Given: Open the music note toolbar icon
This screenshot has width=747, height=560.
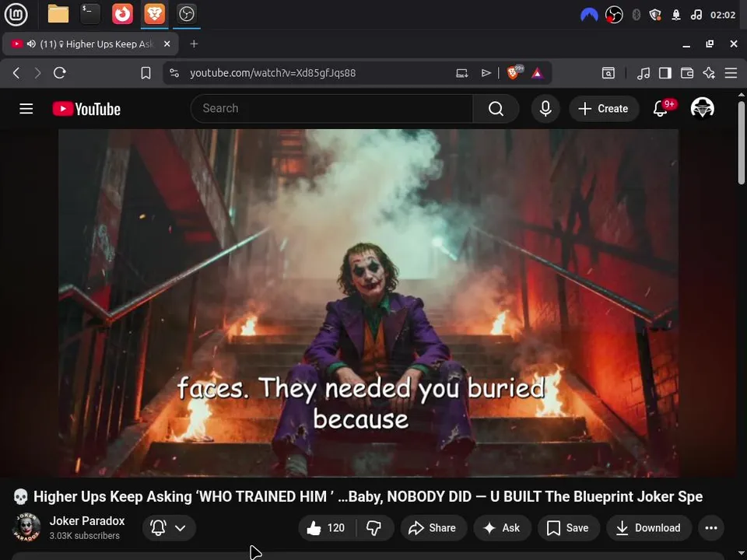Looking at the screenshot, I should (x=644, y=73).
